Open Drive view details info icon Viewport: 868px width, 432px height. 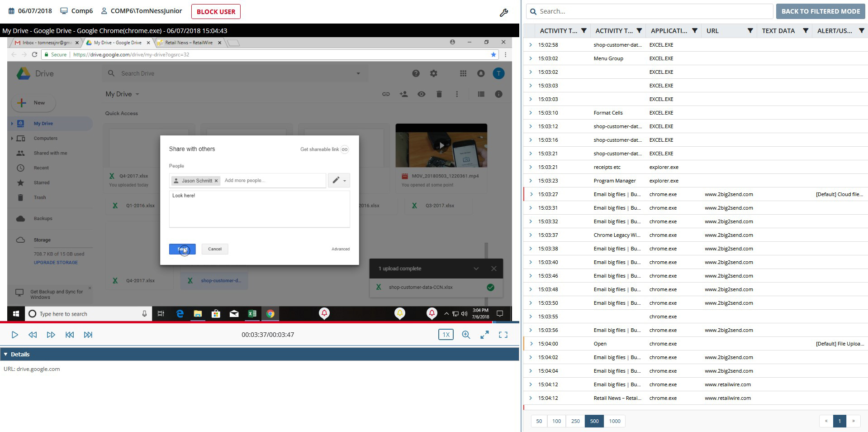point(498,94)
